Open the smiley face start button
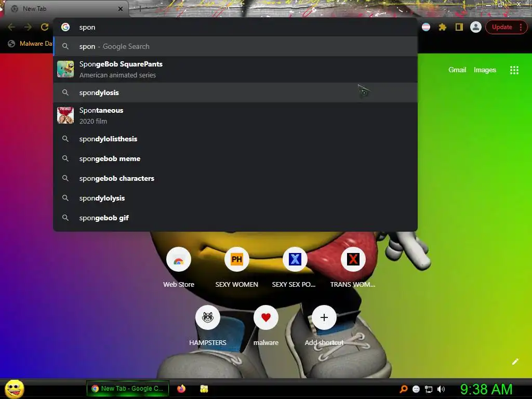Viewport: 532px width, 399px height. (14, 389)
